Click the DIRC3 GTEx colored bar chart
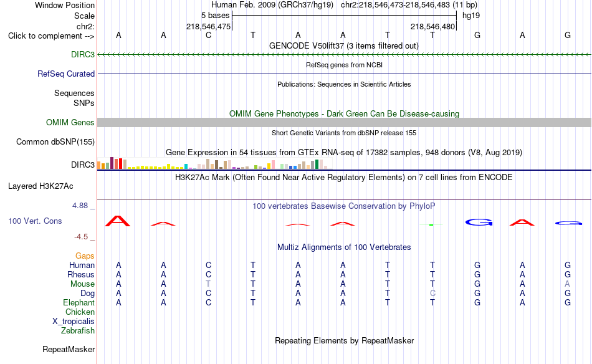Screen dimensions: 592x364 (x=214, y=163)
